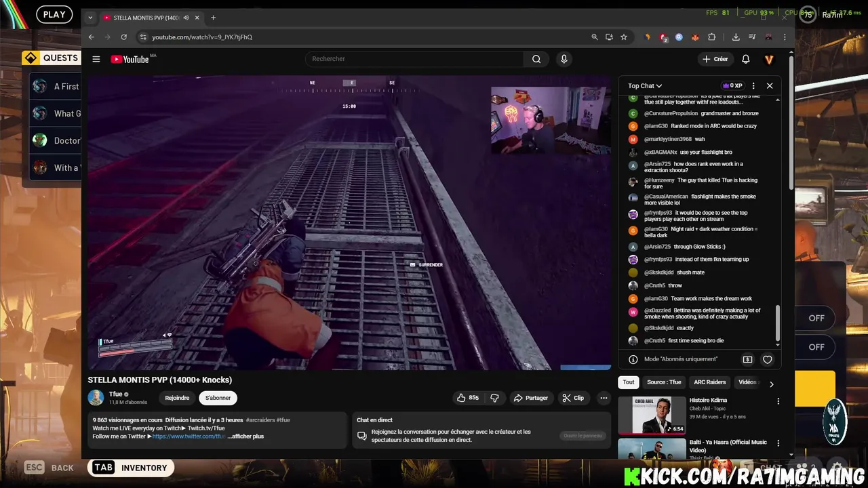Open the Tfue channel avatar
Image resolution: width=868 pixels, height=488 pixels.
[96, 398]
